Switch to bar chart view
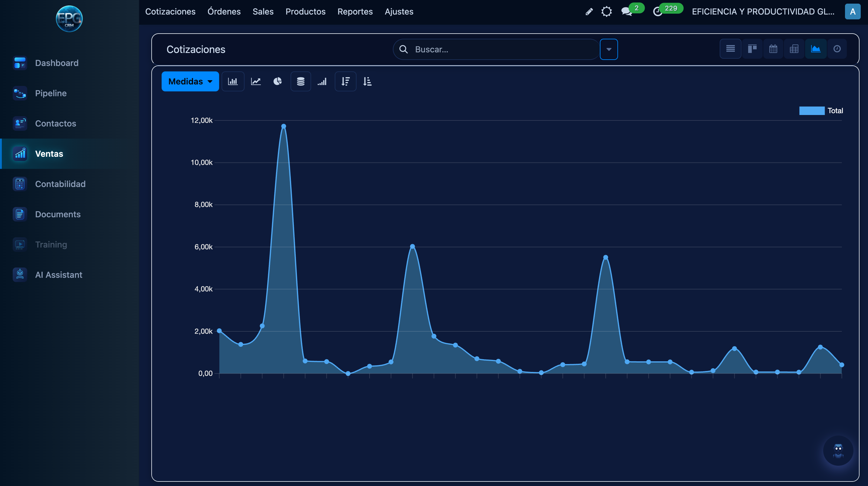Image resolution: width=868 pixels, height=486 pixels. coord(233,81)
